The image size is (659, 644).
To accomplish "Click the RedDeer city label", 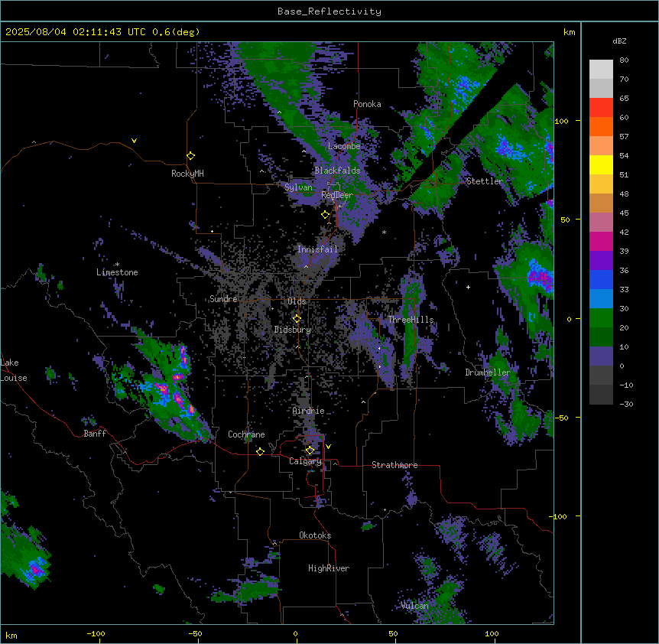I will click(x=337, y=195).
